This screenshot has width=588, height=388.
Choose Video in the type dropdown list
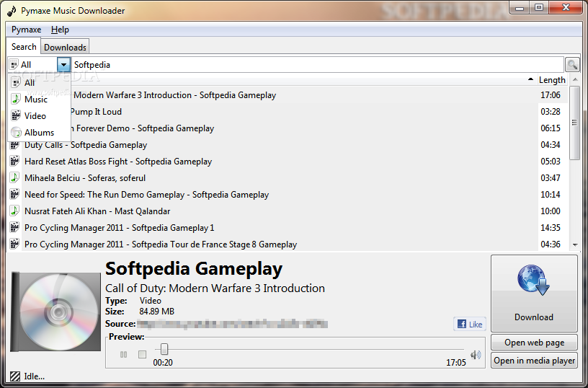pyautogui.click(x=39, y=115)
